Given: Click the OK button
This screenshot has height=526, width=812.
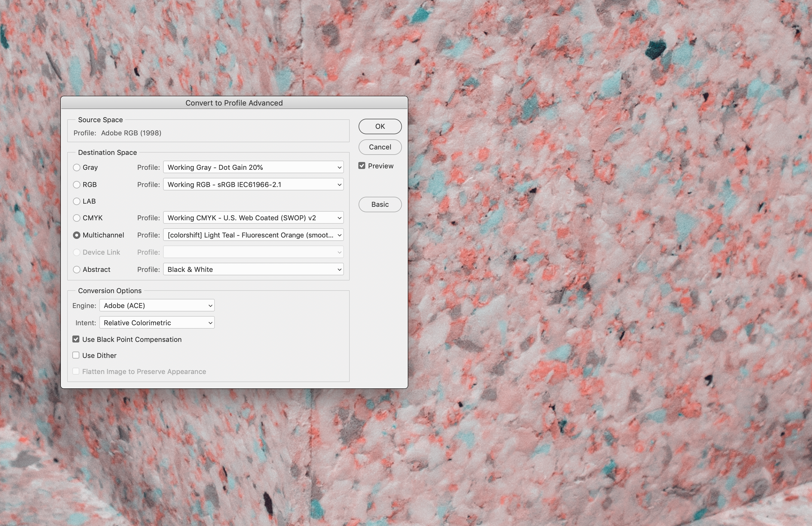Looking at the screenshot, I should click(380, 126).
